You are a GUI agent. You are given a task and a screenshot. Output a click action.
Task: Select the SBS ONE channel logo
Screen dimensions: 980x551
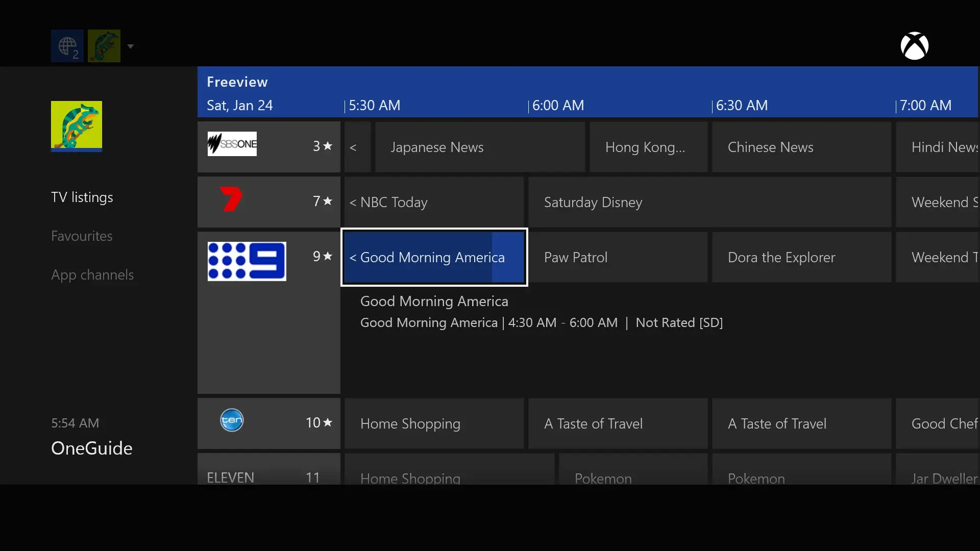pos(232,144)
